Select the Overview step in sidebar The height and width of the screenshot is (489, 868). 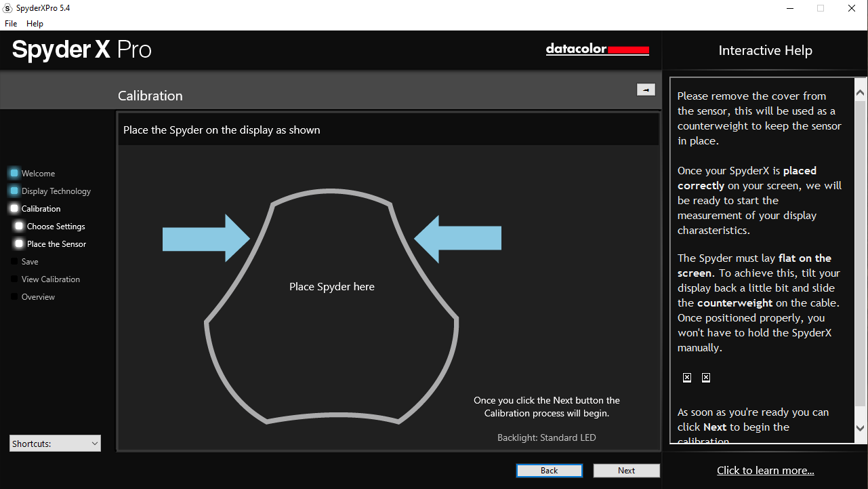pos(38,297)
